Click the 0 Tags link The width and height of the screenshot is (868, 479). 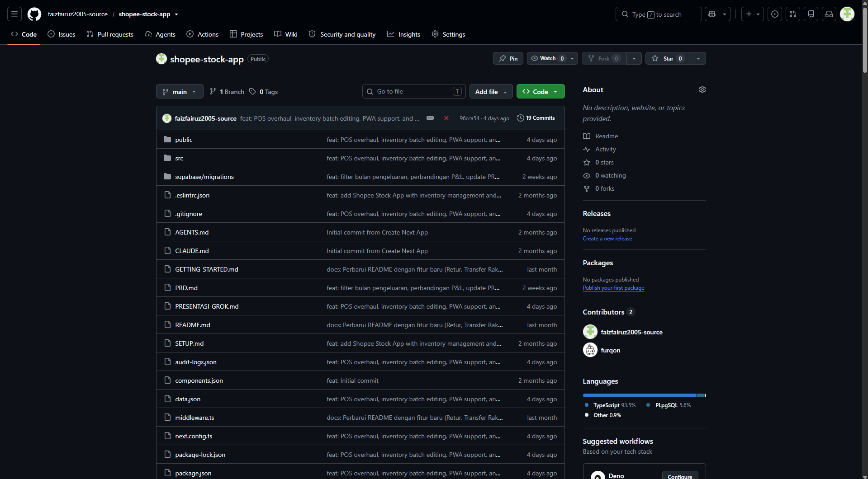click(x=263, y=92)
